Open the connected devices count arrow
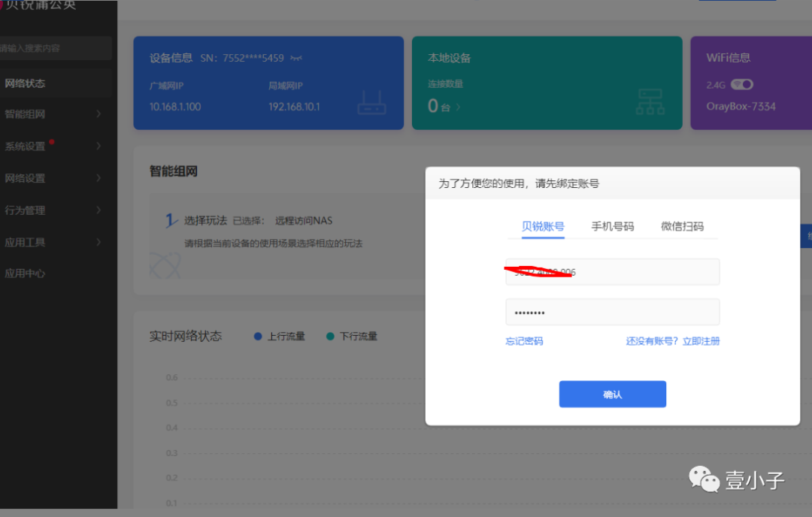812x517 pixels. [x=458, y=107]
